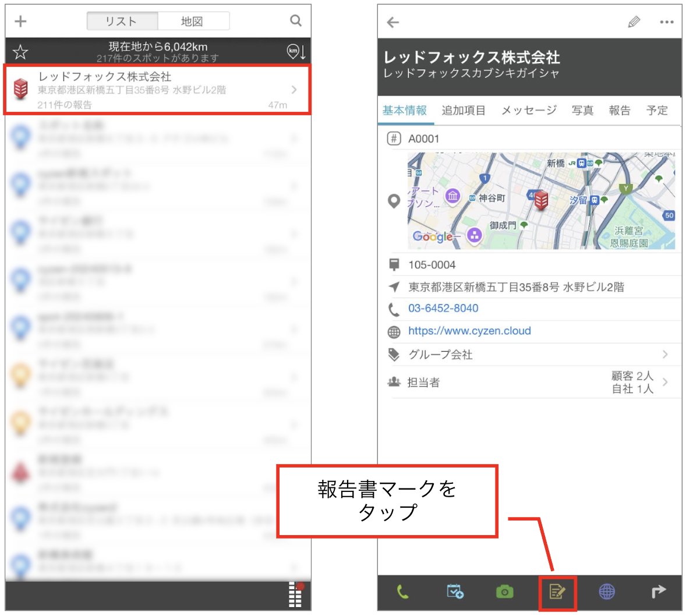This screenshot has width=686, height=616.
Task: Tap the phone handset icon beside the number
Action: point(394,309)
